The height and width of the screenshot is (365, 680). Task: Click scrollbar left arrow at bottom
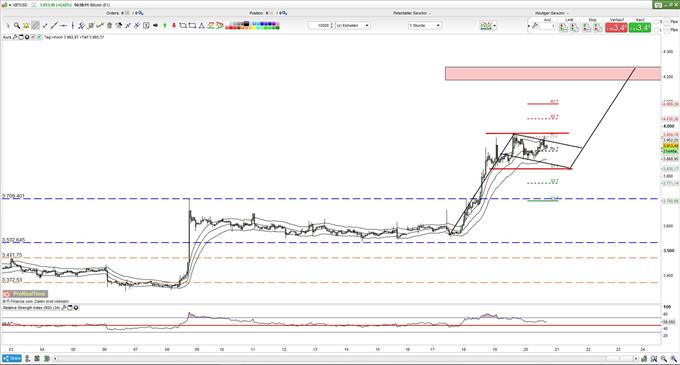pyautogui.click(x=55, y=358)
